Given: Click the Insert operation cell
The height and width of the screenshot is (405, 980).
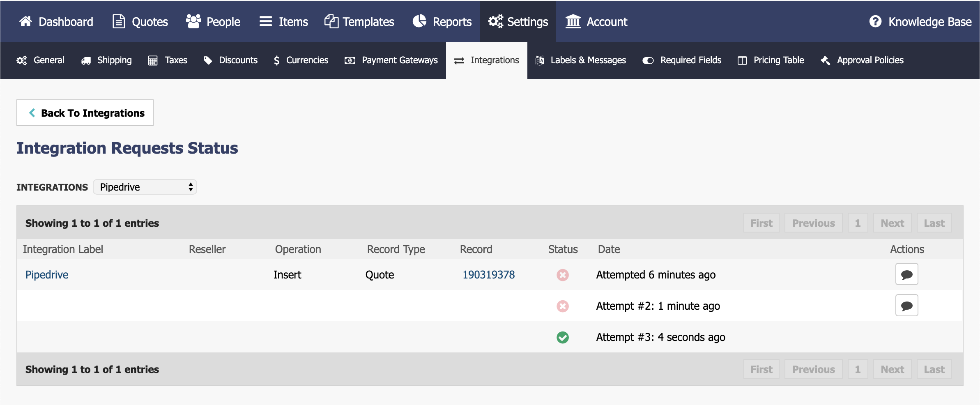Looking at the screenshot, I should 288,275.
